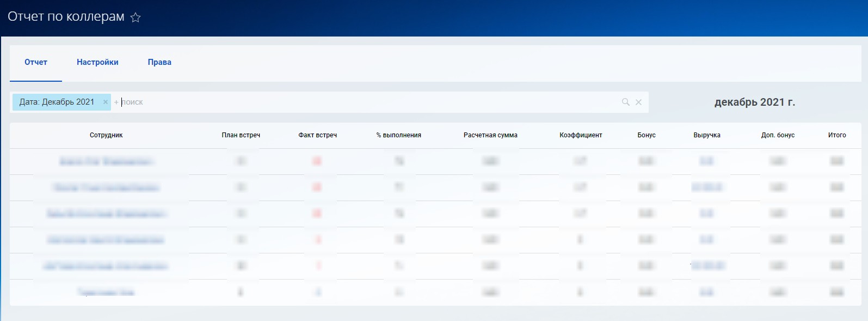The image size is (868, 321).
Task: Sort by the Сотрудник column header
Action: click(x=106, y=135)
